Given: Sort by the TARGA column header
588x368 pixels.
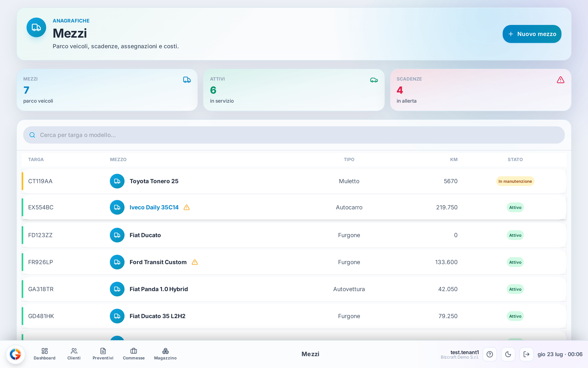Looking at the screenshot, I should [x=36, y=159].
